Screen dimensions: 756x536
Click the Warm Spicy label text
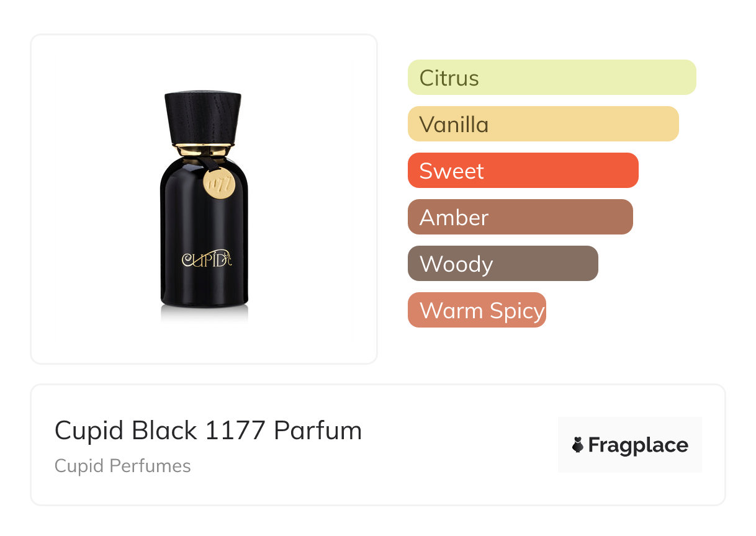482,310
